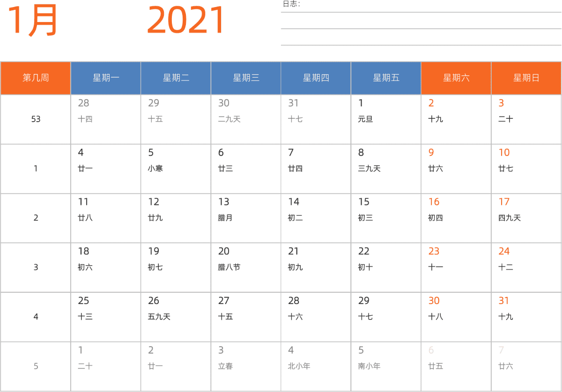Select the 星期一 column header
This screenshot has height=392, width=562.
(x=106, y=78)
